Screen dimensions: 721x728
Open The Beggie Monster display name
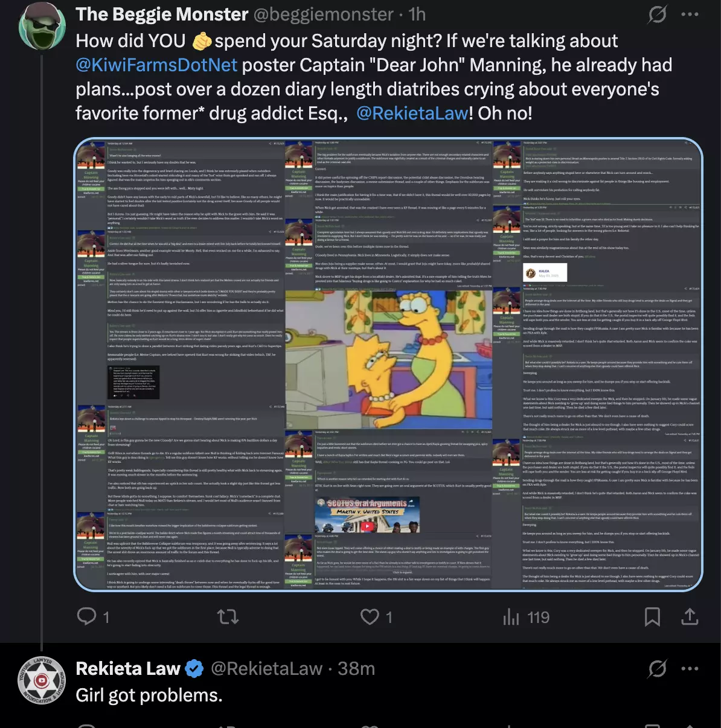pyautogui.click(x=162, y=14)
